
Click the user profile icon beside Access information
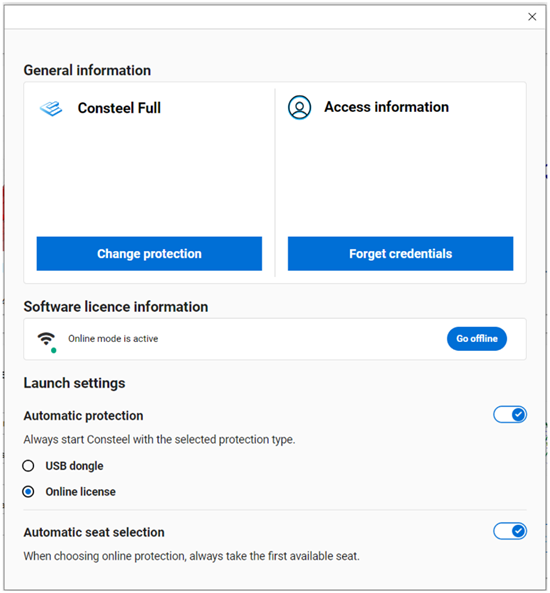(299, 107)
